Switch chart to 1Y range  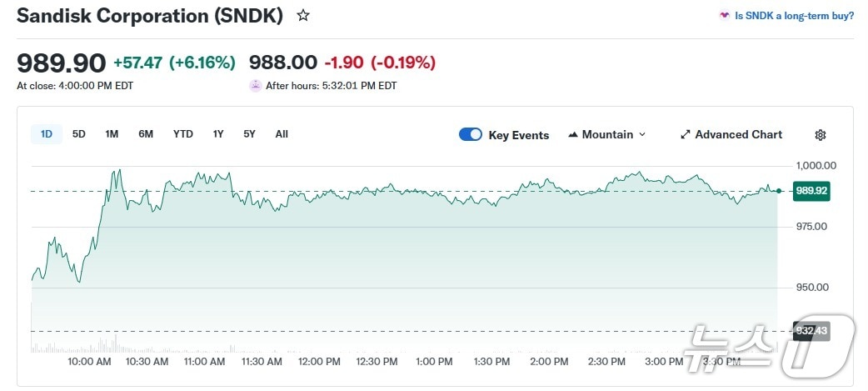tap(218, 134)
